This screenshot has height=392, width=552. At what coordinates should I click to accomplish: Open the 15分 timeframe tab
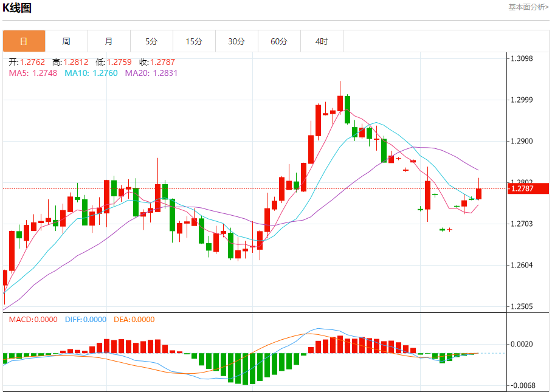tap(194, 41)
